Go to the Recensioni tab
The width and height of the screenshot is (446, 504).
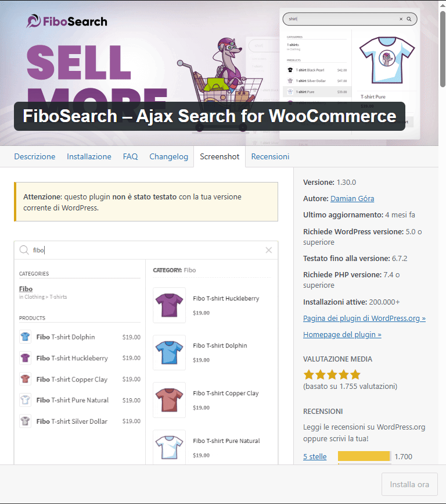pyautogui.click(x=270, y=156)
